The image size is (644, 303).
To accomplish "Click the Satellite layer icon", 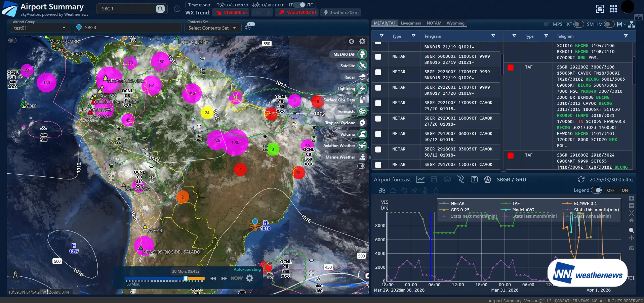I will 362,66.
